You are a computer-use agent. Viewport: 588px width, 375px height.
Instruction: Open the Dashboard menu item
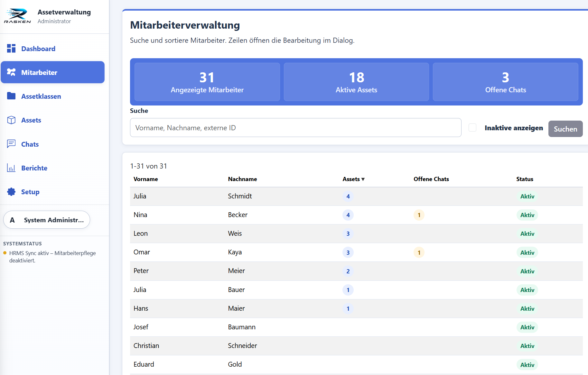[53, 49]
